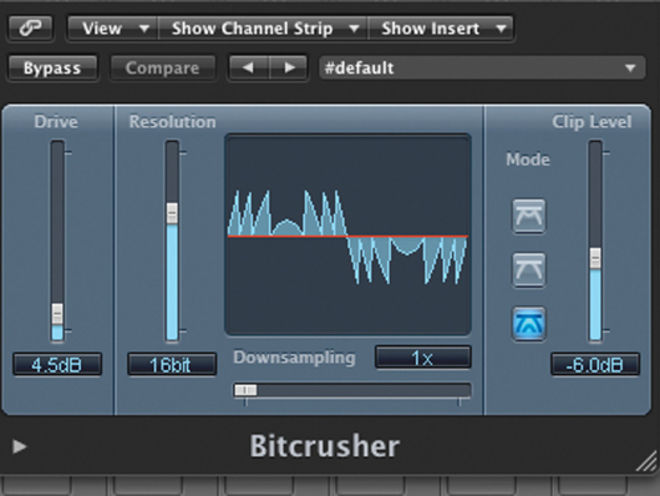Click the waveform display
The width and height of the screenshot is (660, 496).
(348, 235)
